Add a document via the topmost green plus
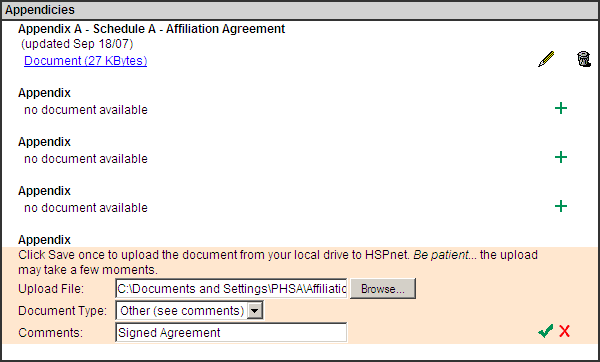The width and height of the screenshot is (600, 362). tap(561, 108)
